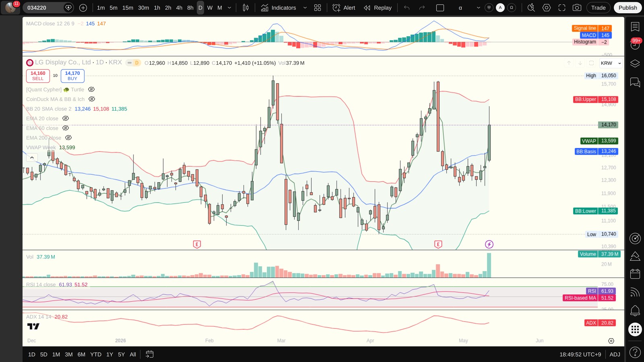Expand the layout name dropdown chevron
The image size is (644, 362).
point(478,8)
